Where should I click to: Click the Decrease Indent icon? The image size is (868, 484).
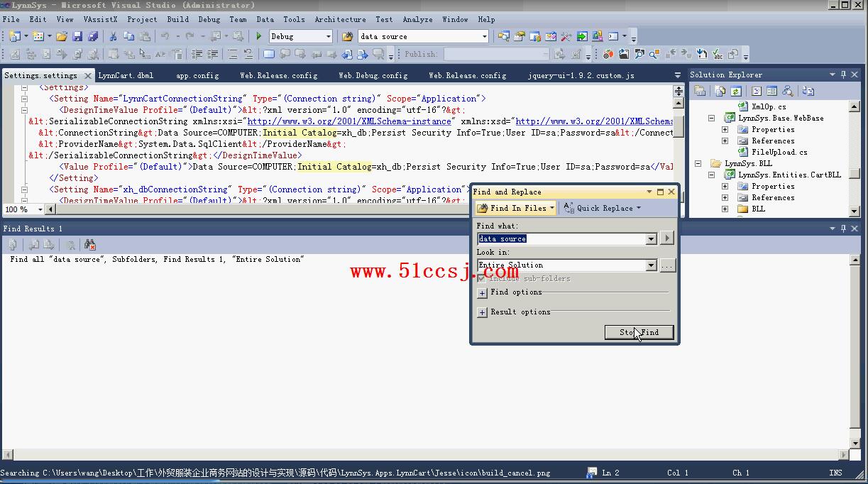197,54
